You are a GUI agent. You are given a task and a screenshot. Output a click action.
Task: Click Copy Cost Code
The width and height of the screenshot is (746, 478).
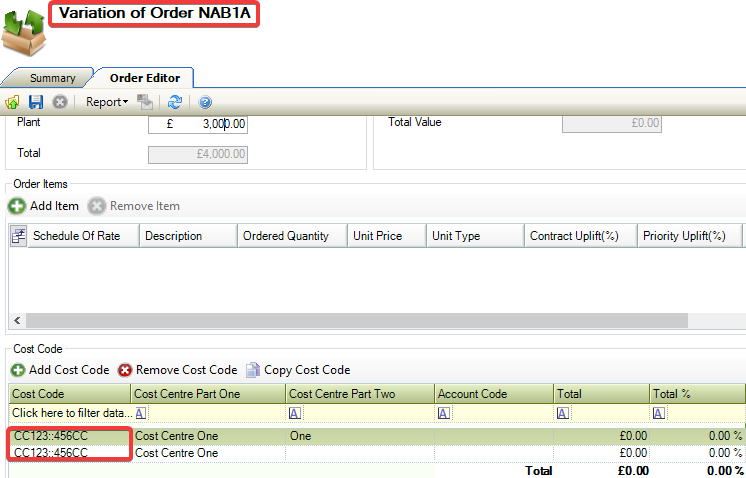[x=298, y=370]
